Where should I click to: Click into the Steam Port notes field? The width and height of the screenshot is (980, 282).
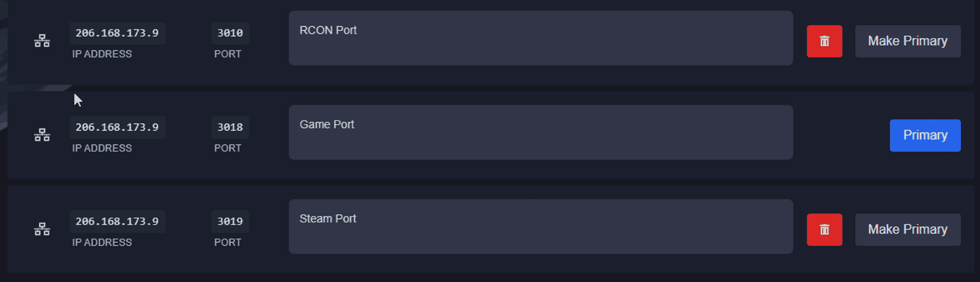[x=540, y=226]
